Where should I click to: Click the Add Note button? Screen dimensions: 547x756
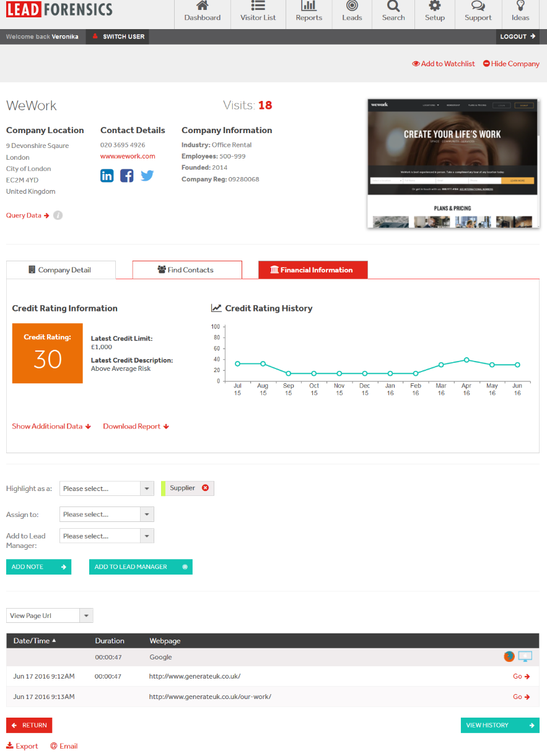[x=38, y=567]
